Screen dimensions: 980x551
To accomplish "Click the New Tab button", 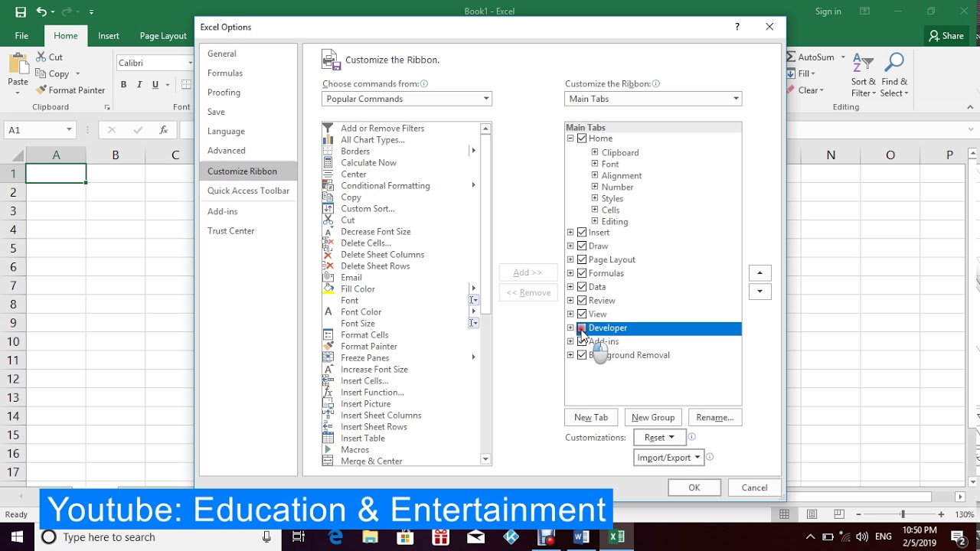I will [591, 417].
